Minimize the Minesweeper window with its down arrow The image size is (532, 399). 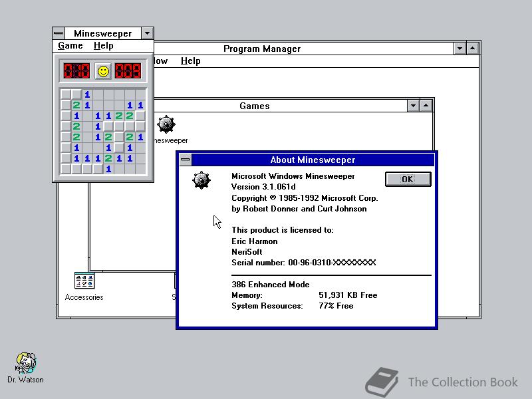(x=147, y=33)
